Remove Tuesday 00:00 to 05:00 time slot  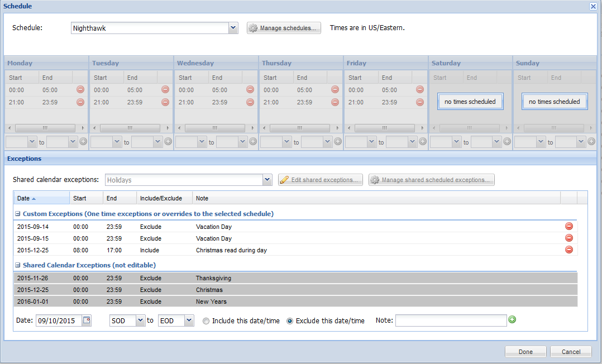coord(165,89)
